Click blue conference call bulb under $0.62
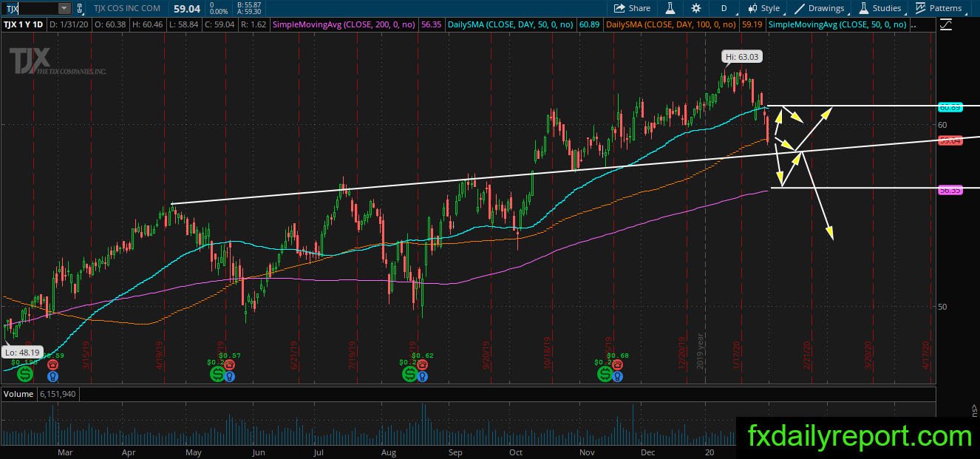Viewport: 980px width, 459px height. click(421, 377)
